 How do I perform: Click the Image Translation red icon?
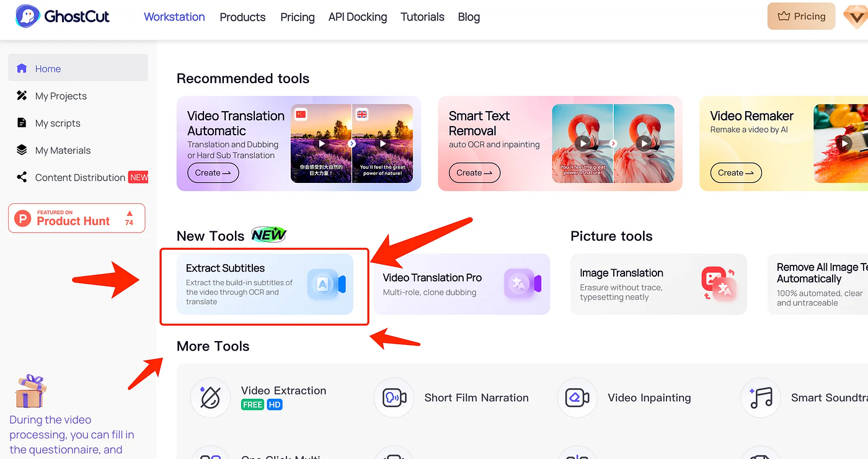pyautogui.click(x=719, y=284)
